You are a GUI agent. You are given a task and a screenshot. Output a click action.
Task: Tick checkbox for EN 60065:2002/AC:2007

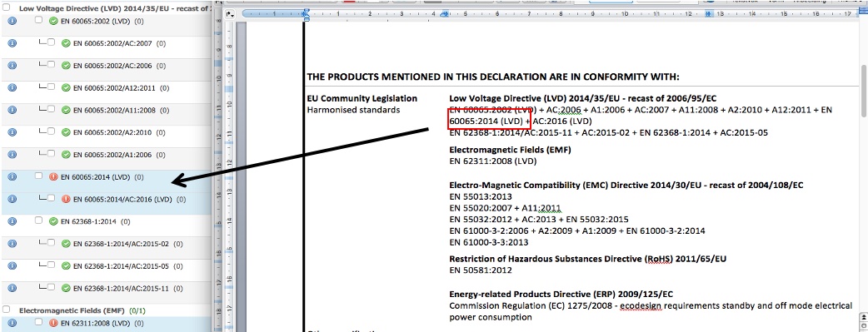51,42
